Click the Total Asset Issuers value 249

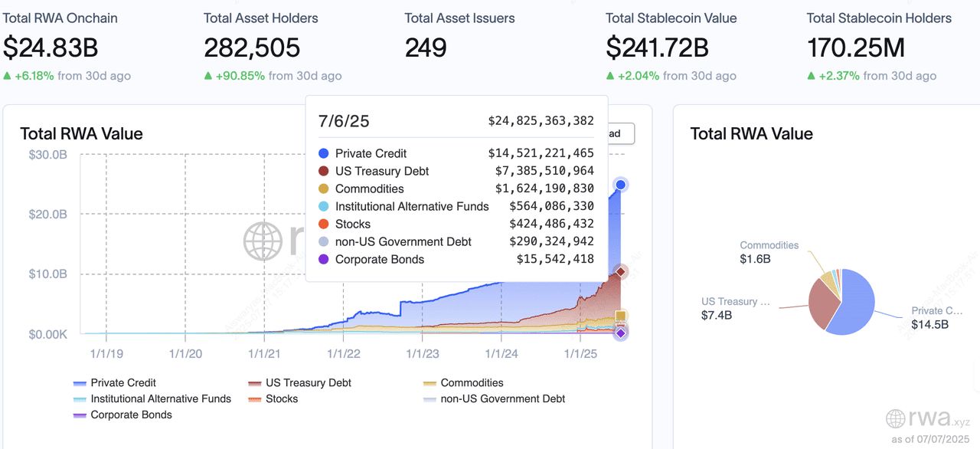point(426,48)
